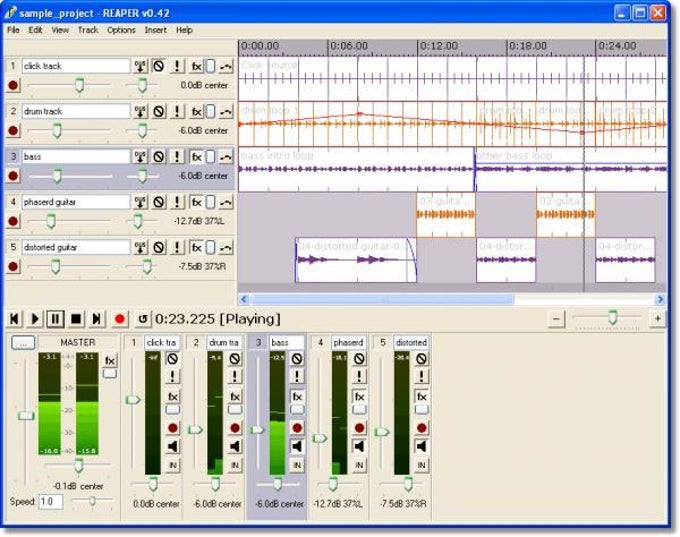Open the Options menu
This screenshot has height=537, width=680.
click(121, 30)
